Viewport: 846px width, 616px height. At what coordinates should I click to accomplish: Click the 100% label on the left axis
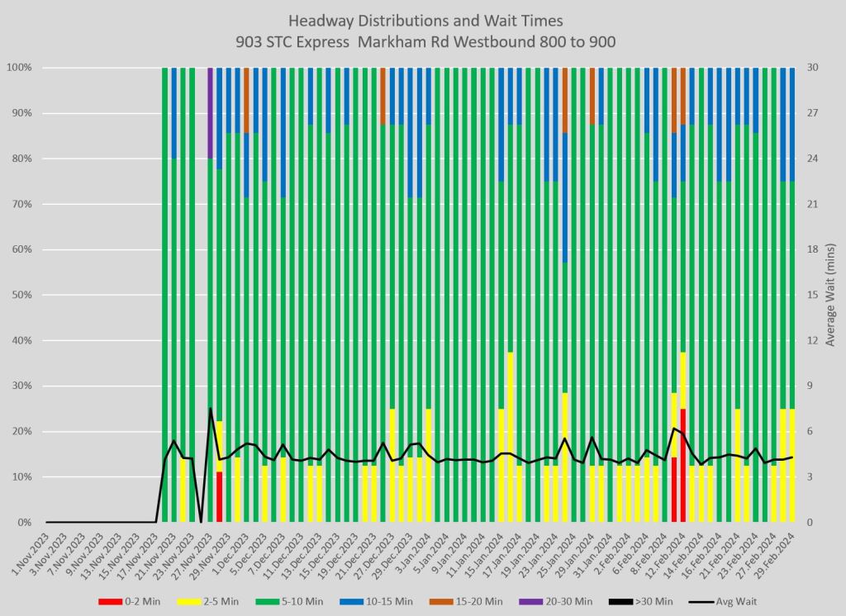pyautogui.click(x=18, y=68)
